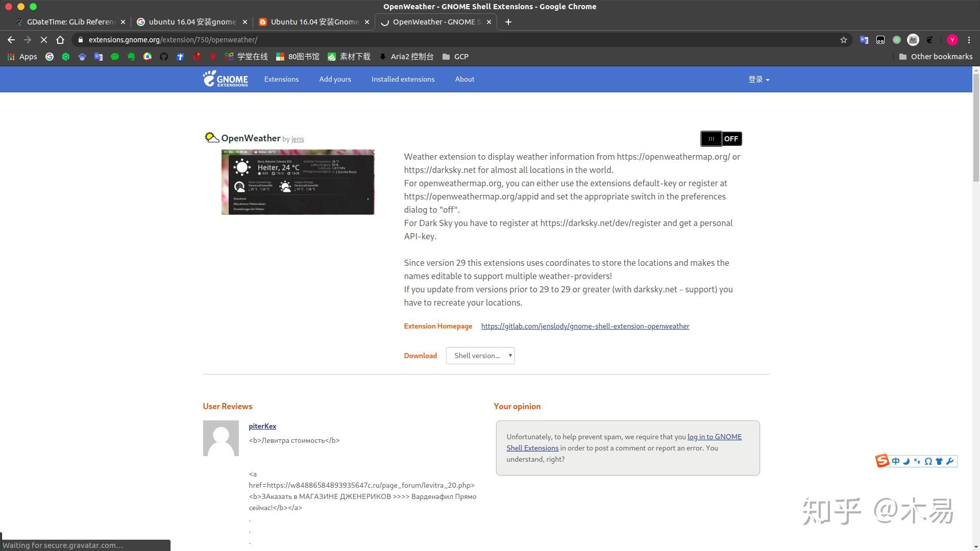This screenshot has height=551, width=980.
Task: Go back to the previous page
Action: (11, 40)
